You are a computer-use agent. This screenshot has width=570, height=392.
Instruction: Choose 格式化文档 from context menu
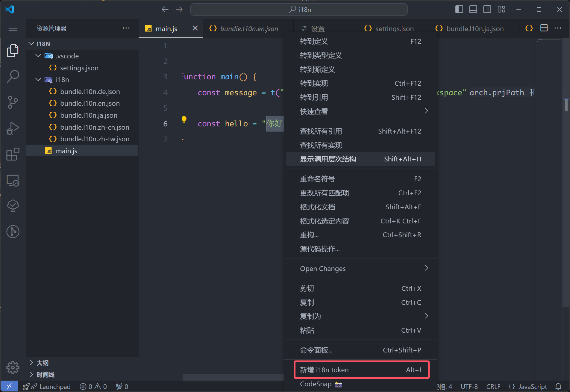coord(360,207)
